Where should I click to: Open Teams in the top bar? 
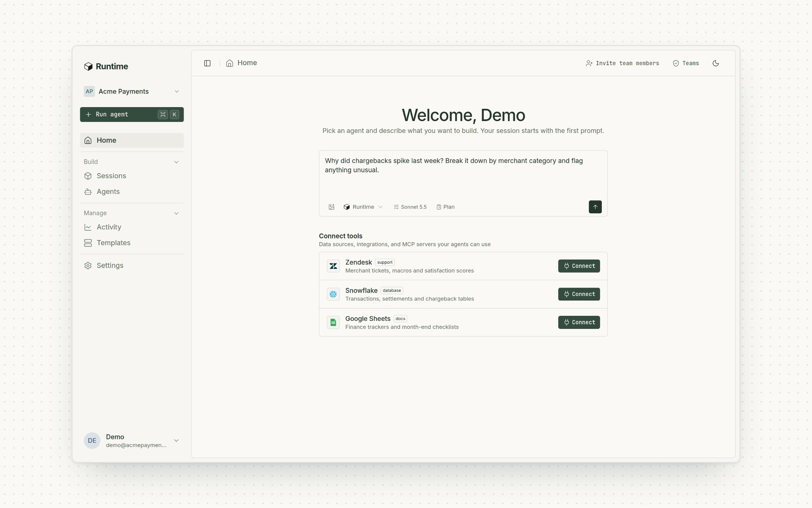pos(686,63)
